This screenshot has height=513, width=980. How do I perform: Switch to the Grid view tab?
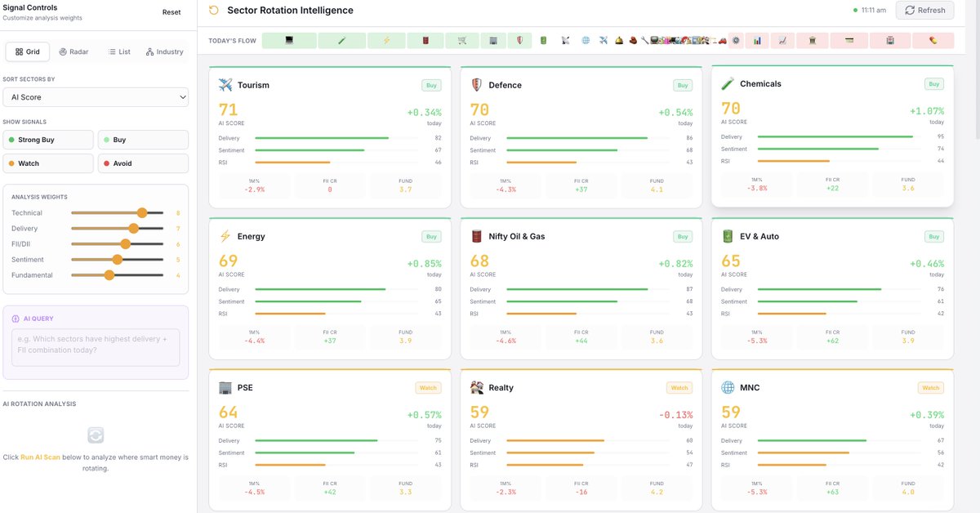27,51
